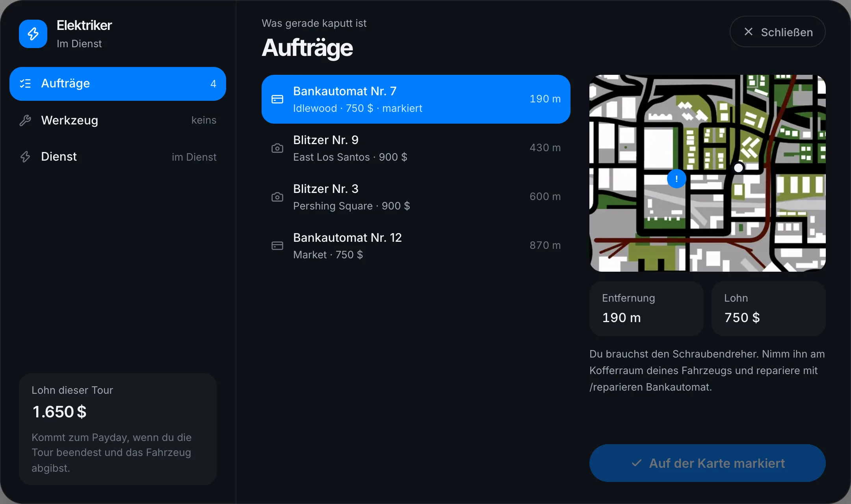Viewport: 851px width, 504px height.
Task: Click the Im Dienst subtitle under Elektriker
Action: (79, 44)
